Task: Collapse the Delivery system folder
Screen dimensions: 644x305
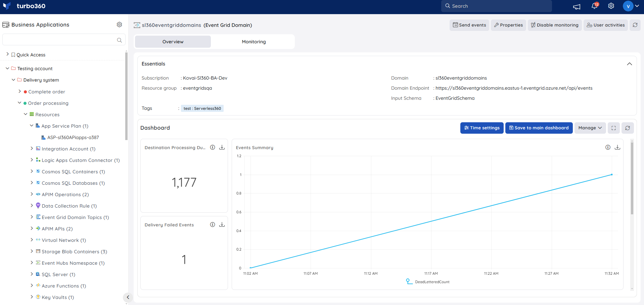Action: point(13,80)
